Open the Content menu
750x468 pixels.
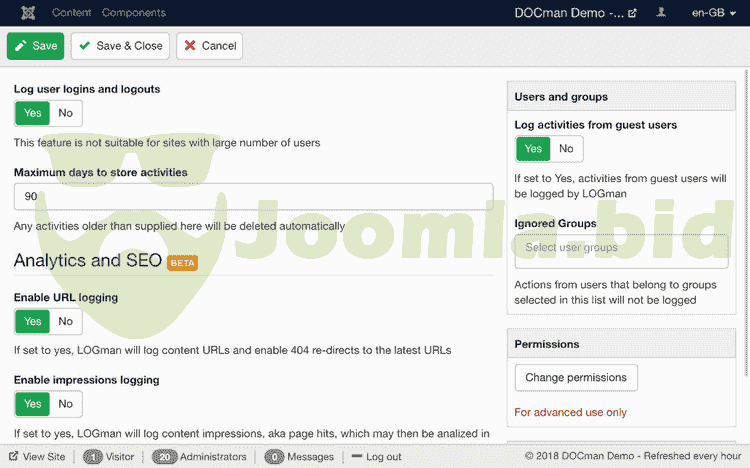tap(72, 13)
